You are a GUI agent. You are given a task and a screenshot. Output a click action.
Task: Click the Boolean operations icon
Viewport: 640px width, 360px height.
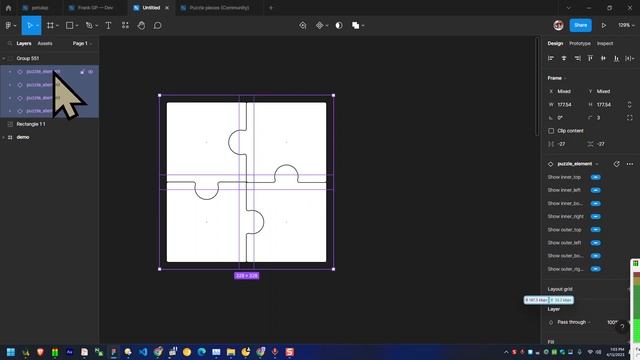coord(356,25)
